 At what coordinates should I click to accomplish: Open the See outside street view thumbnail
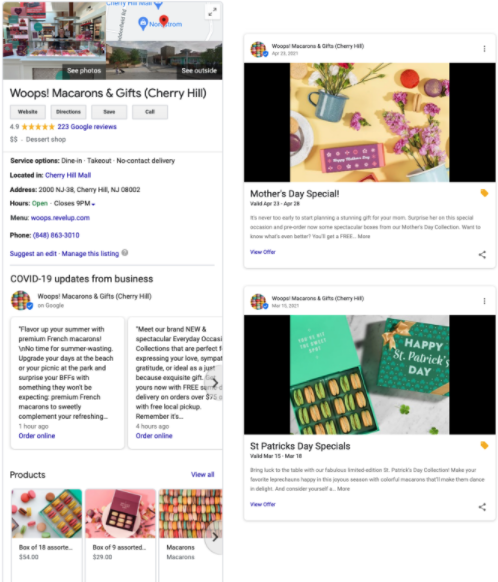[164, 60]
